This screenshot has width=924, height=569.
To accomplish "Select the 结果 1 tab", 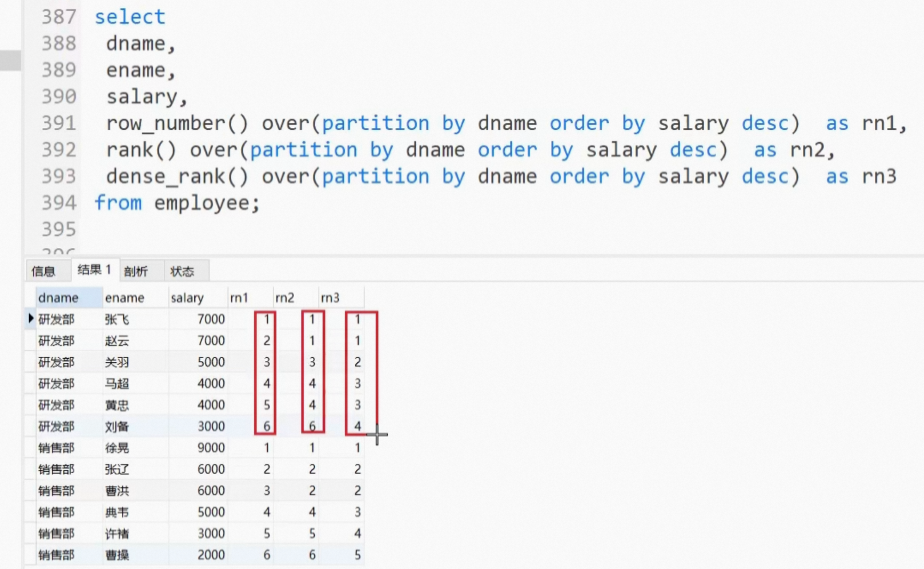I will (95, 270).
